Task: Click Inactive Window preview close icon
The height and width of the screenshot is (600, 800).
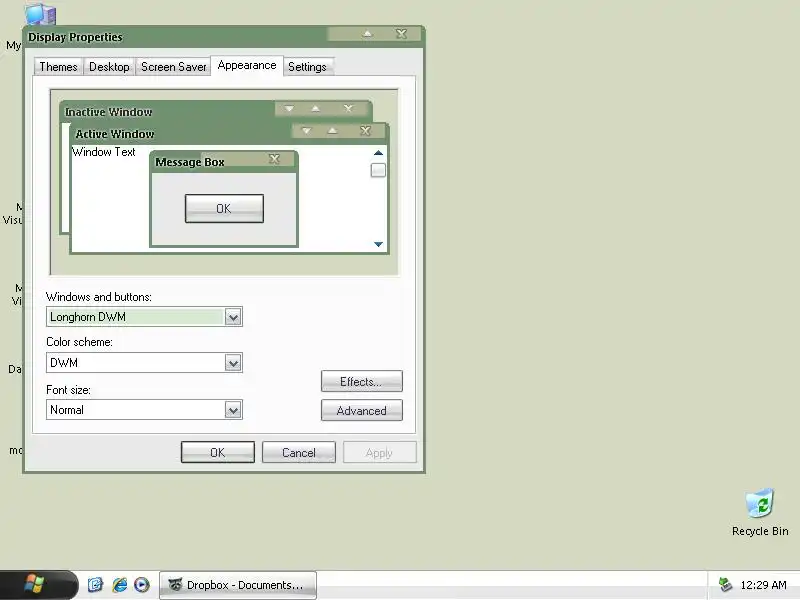Action: [x=348, y=109]
